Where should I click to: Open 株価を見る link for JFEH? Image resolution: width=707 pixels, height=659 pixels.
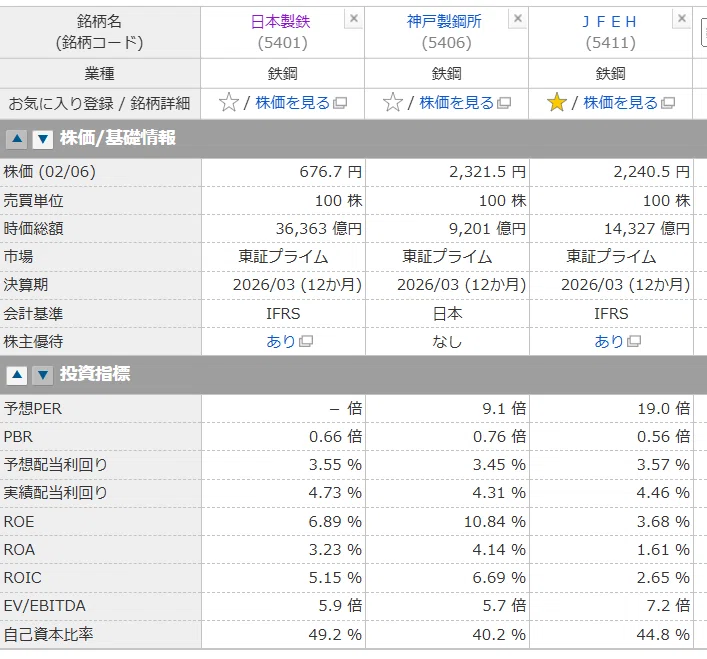(621, 103)
